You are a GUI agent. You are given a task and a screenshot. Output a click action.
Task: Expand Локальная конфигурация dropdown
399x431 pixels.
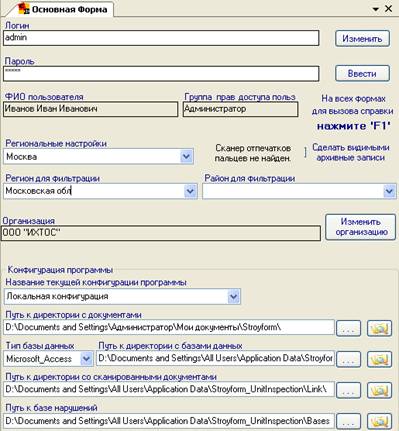pyautogui.click(x=234, y=296)
